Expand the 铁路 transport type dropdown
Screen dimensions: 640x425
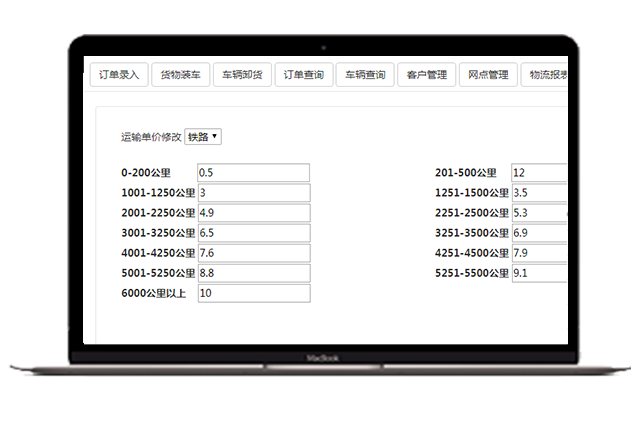[203, 137]
